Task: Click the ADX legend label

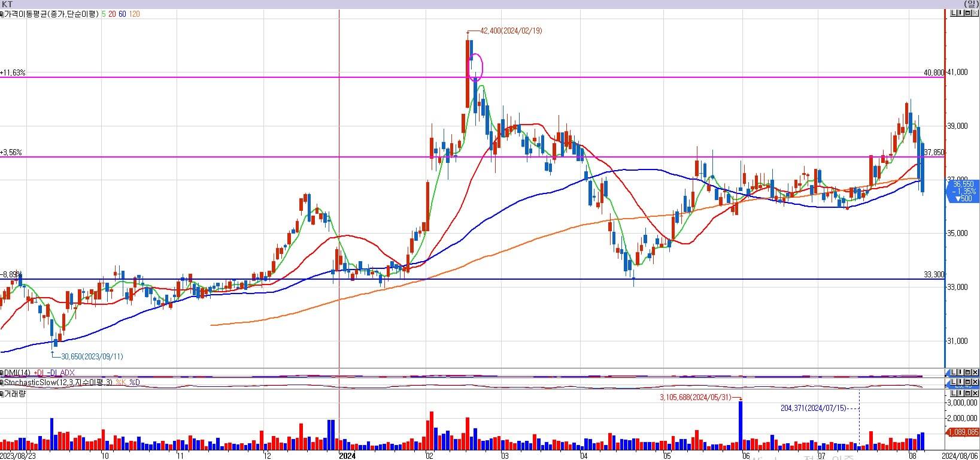Action: point(68,373)
